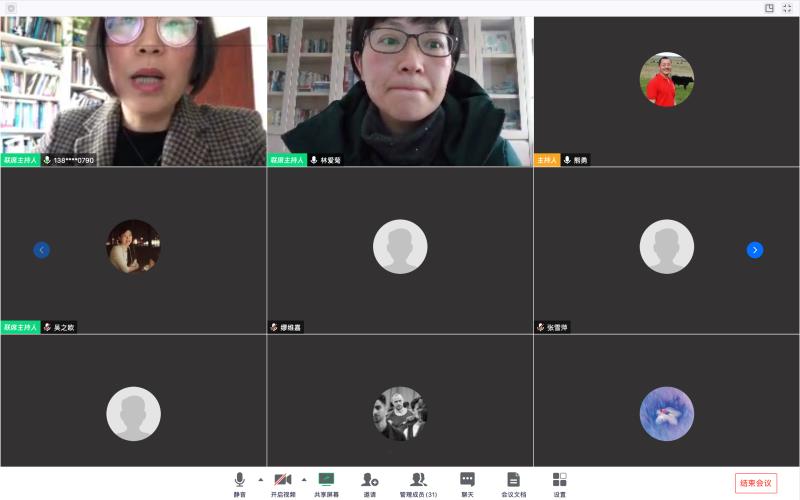800x500 pixels.
Task: Enter full screen mode at top right
Action: 786,8
